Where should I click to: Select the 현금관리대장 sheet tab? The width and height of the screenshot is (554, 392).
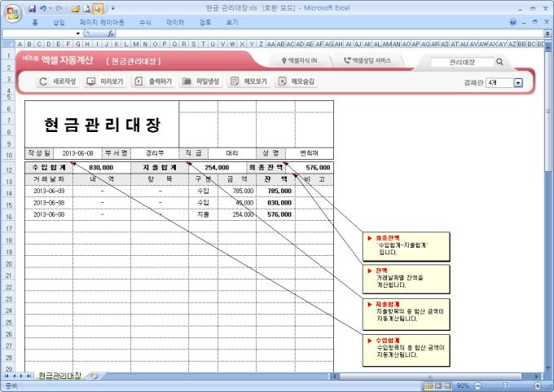59,376
